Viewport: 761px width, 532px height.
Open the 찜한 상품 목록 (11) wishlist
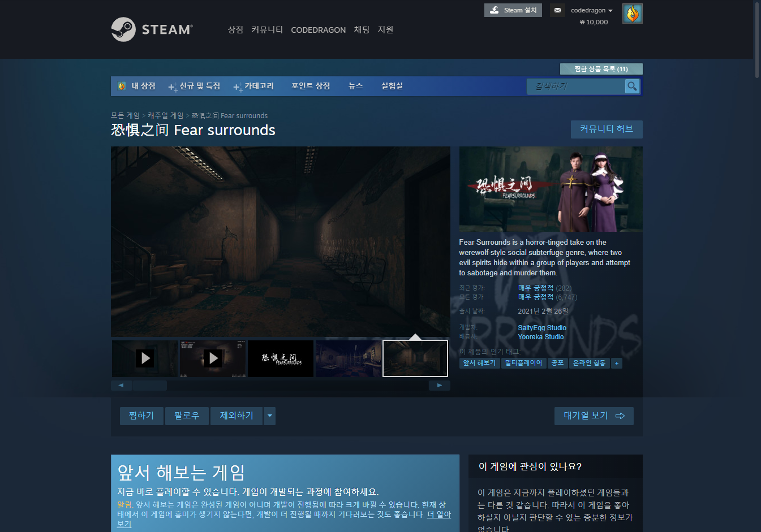[601, 69]
